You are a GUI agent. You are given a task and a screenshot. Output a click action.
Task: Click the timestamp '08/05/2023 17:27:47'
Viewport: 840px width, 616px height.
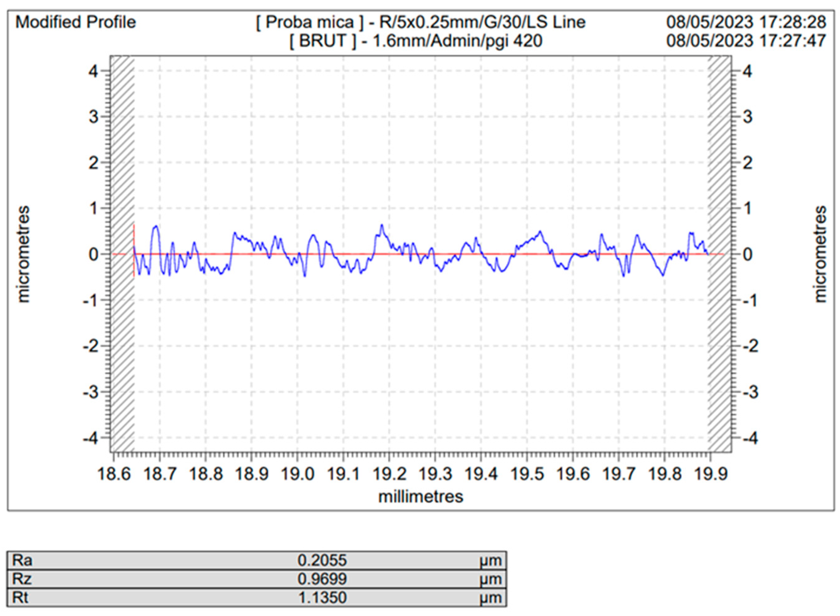coord(746,41)
